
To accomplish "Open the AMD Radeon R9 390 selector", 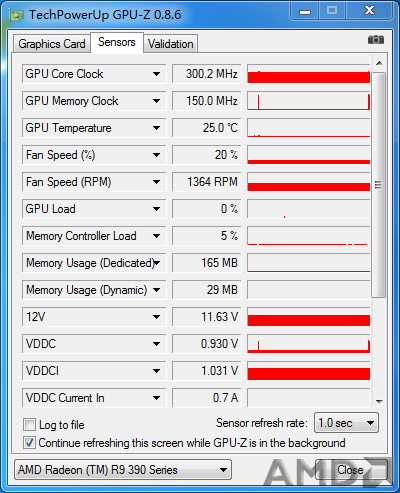I will click(x=123, y=470).
